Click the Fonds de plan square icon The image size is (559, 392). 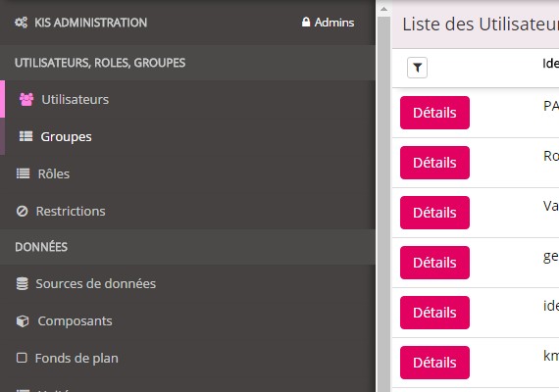pyautogui.click(x=22, y=358)
